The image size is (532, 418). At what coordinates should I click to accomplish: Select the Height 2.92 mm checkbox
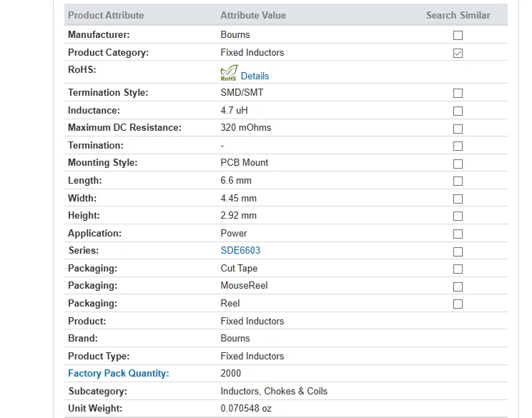coord(458,216)
